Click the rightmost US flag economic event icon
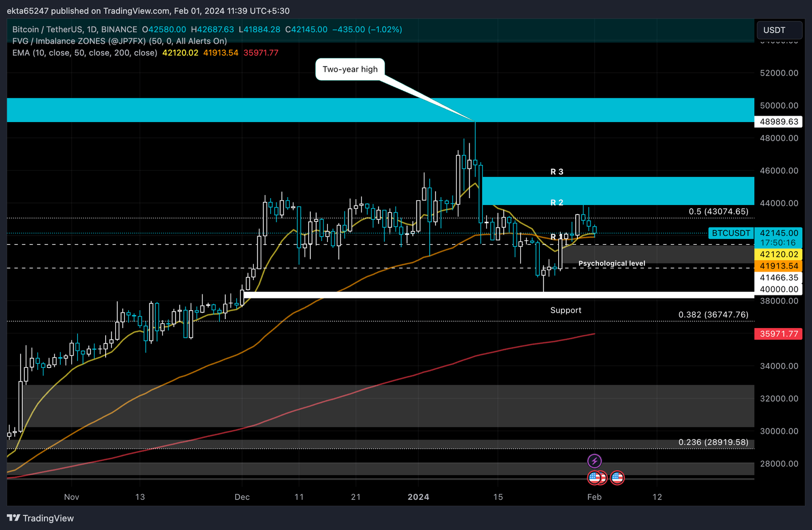 (x=617, y=477)
